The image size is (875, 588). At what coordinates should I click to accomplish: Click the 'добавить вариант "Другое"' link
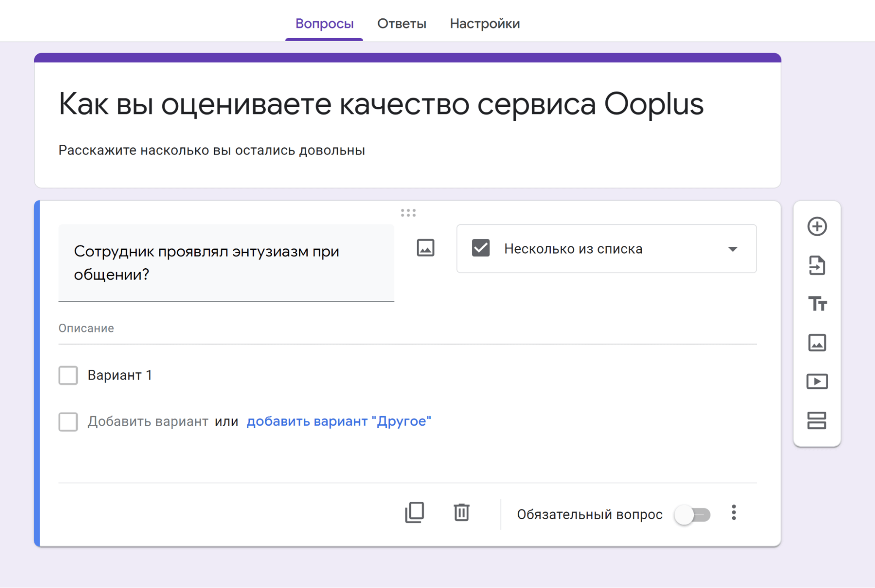(339, 421)
